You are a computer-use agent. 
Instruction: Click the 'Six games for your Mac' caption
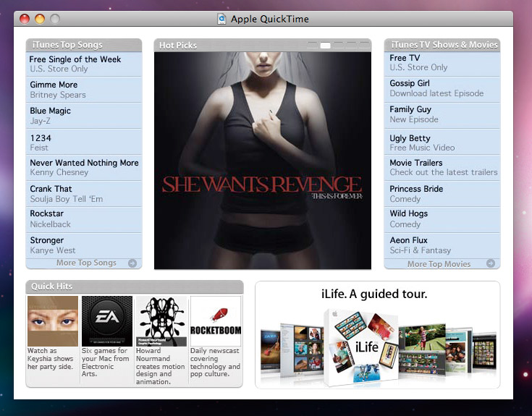(105, 362)
